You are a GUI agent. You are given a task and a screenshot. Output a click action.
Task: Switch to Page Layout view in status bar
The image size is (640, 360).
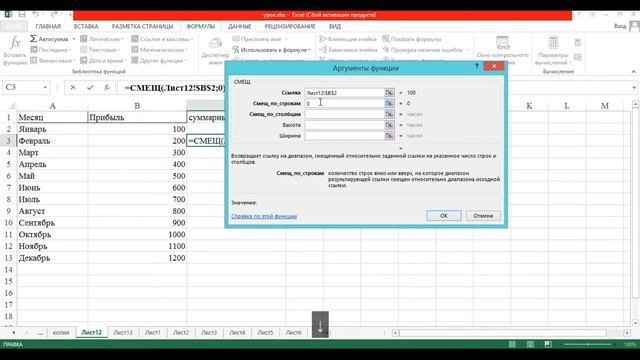(530, 344)
